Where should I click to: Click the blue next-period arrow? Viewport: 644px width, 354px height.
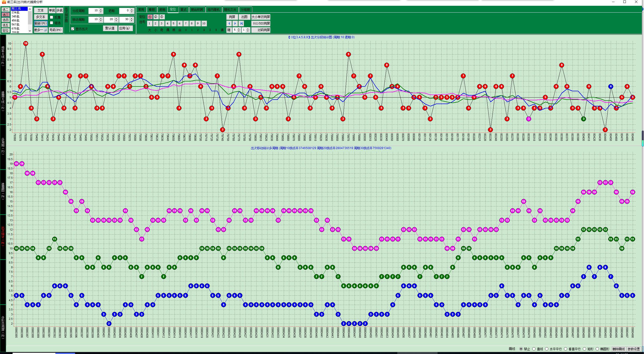pos(235,23)
